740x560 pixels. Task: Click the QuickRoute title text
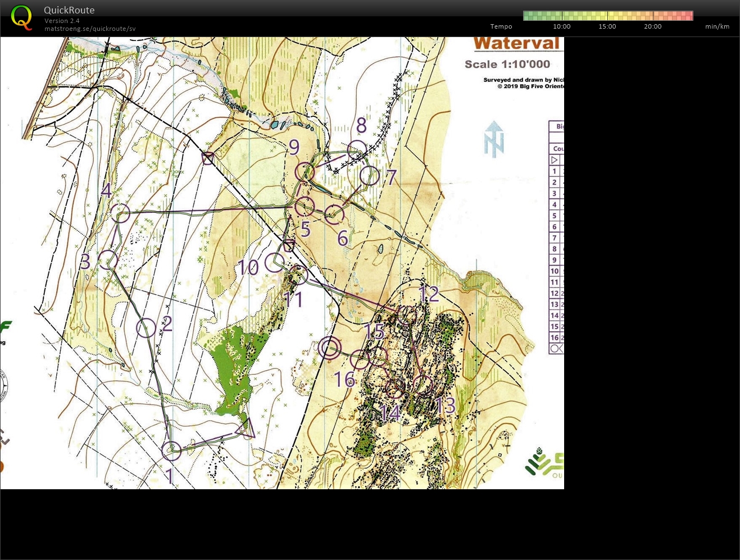(69, 10)
